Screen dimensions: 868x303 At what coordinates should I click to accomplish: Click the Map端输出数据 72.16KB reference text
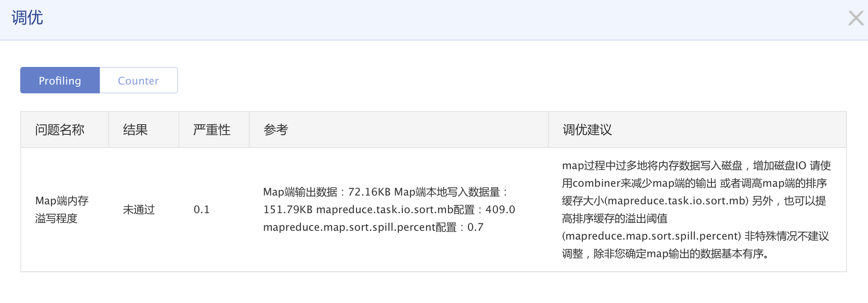[x=327, y=192]
